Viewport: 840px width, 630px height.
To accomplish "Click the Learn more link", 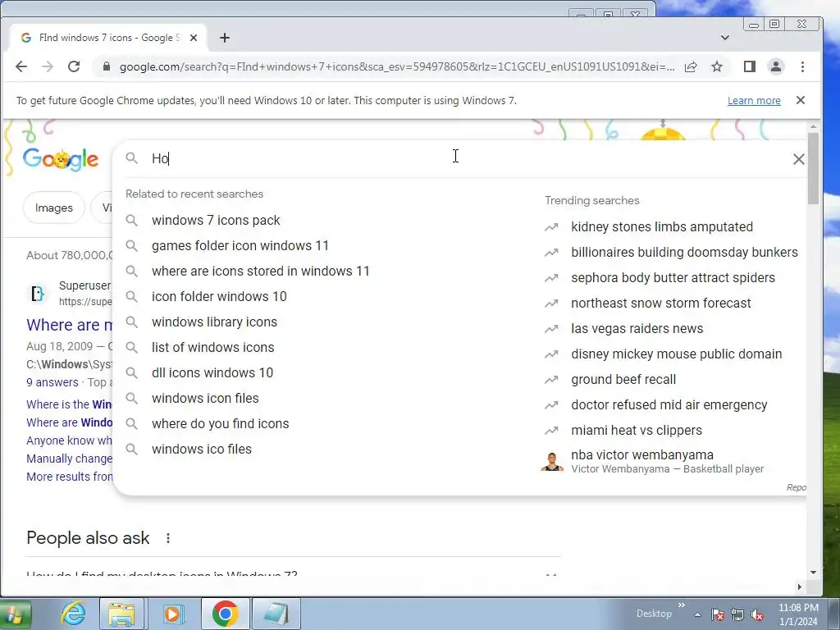I will coord(754,101).
